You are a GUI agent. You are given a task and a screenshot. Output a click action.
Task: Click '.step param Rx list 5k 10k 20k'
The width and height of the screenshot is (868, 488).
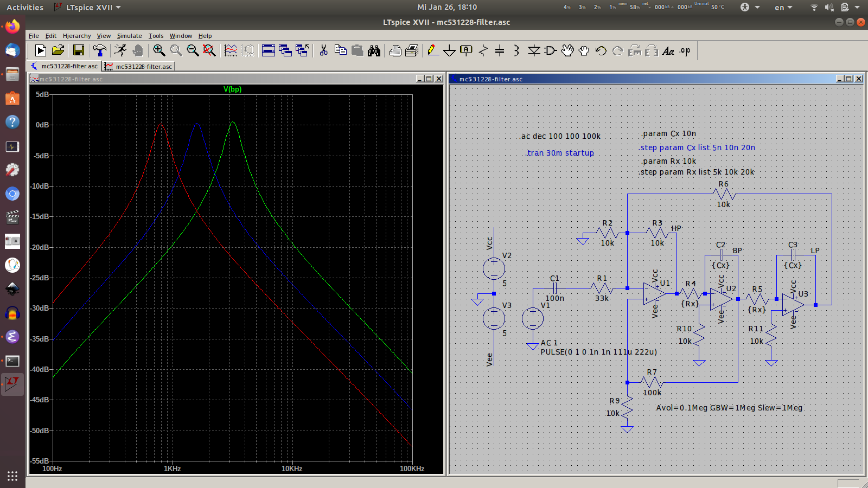tap(697, 172)
